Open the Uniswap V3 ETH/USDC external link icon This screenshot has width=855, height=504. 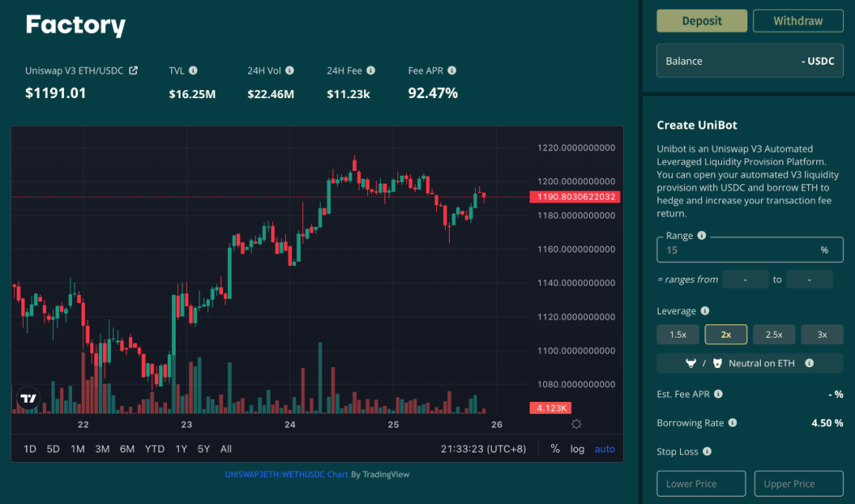(133, 70)
